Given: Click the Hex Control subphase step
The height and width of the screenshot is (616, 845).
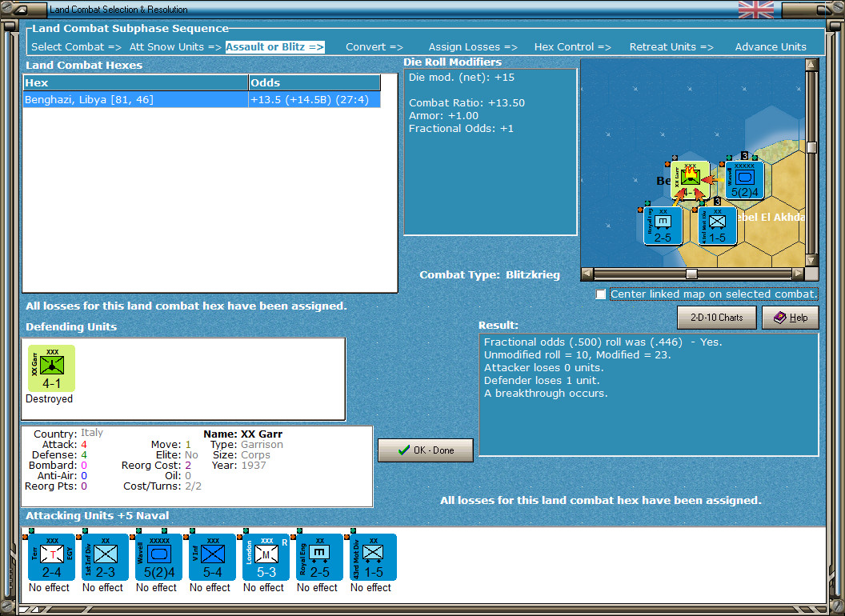Looking at the screenshot, I should pyautogui.click(x=573, y=47).
